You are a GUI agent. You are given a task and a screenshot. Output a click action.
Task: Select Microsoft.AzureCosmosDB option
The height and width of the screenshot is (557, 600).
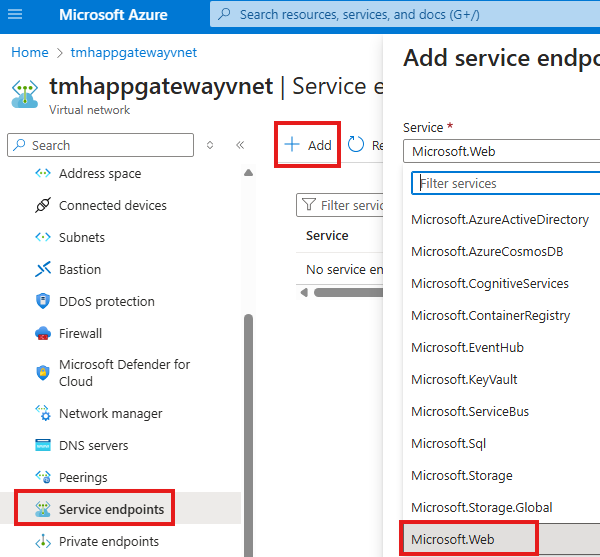[x=487, y=252]
